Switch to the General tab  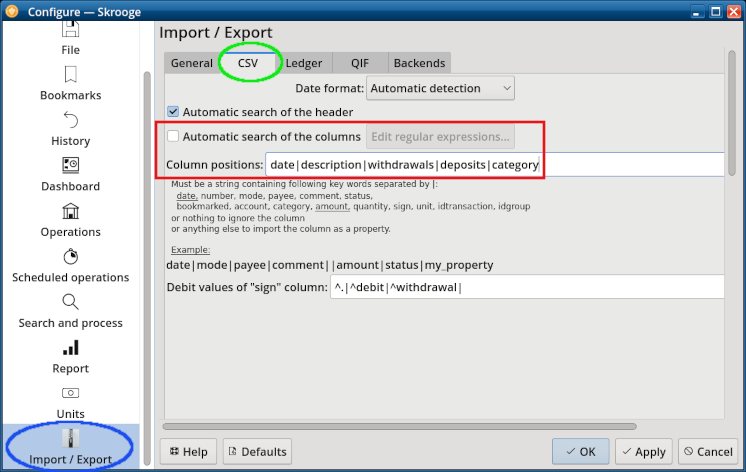(x=192, y=63)
